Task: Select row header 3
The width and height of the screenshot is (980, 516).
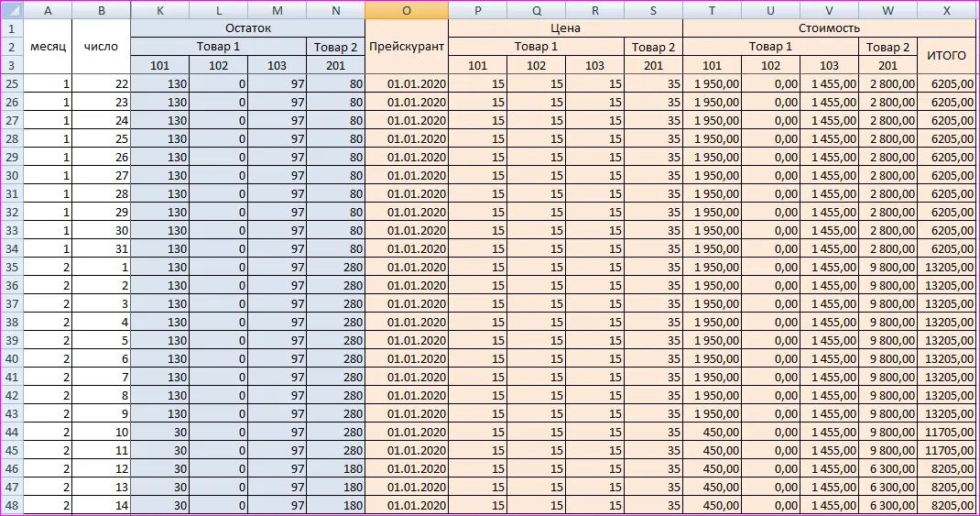Action: tap(12, 65)
